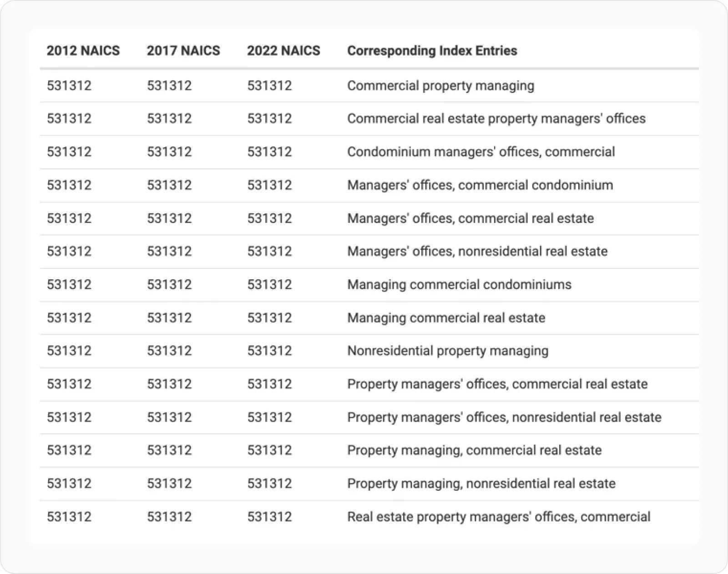
Task: Click 2012 NAICS code in first row
Action: point(69,86)
